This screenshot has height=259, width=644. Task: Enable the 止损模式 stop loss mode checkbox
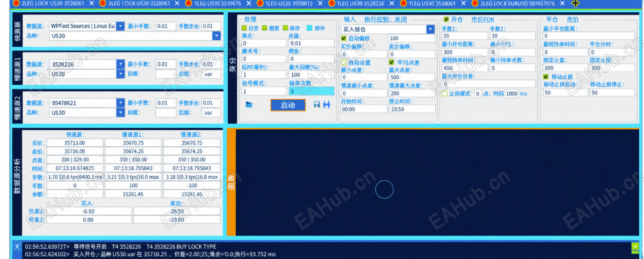click(x=445, y=93)
